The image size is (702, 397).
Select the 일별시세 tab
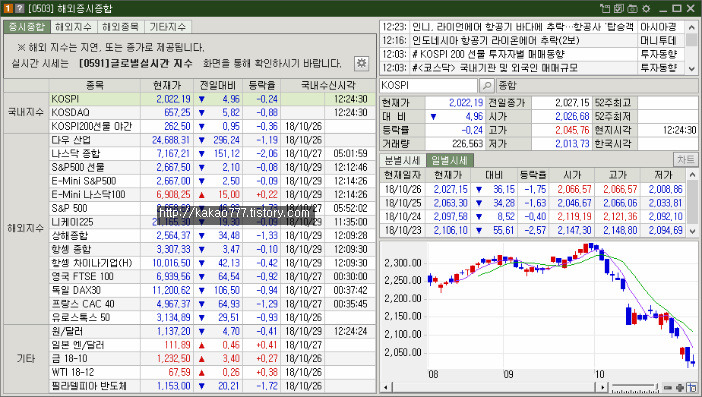pos(449,160)
